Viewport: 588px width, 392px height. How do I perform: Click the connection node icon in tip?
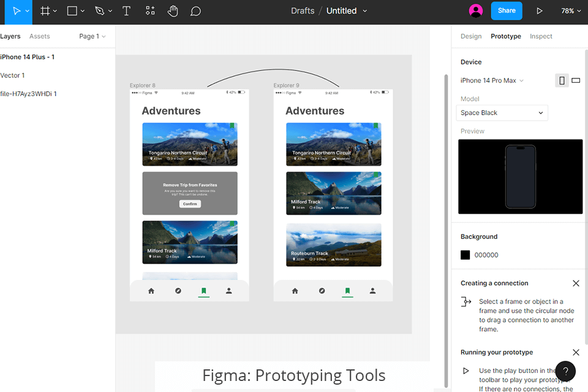point(466,301)
